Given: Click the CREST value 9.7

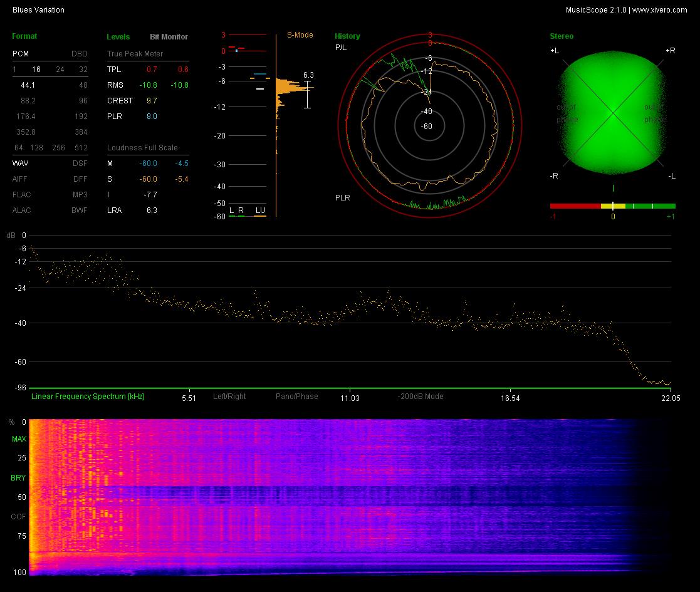Looking at the screenshot, I should (x=152, y=101).
